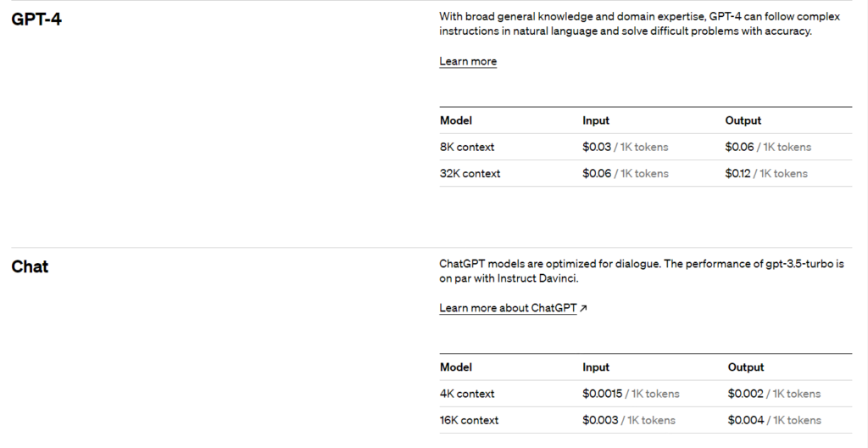The width and height of the screenshot is (868, 448).
Task: Click the Chat section heading
Action: click(x=30, y=266)
